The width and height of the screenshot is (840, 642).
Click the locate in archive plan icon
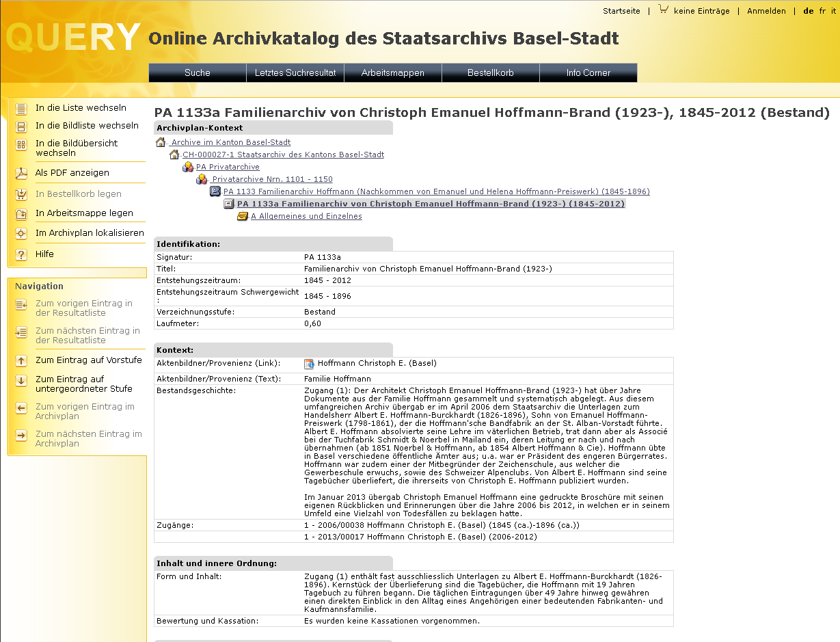21,233
